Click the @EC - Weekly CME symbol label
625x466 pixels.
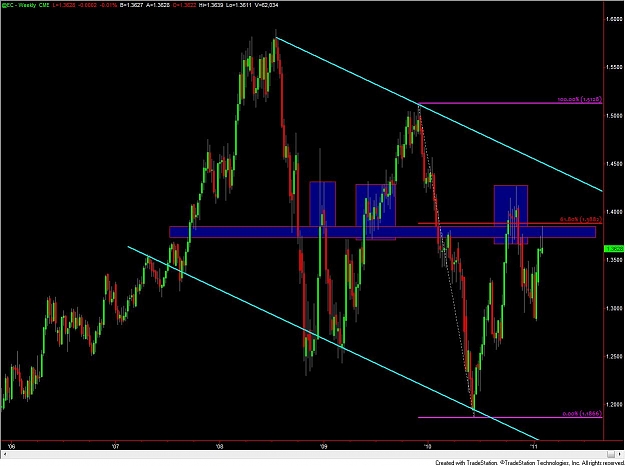click(24, 5)
